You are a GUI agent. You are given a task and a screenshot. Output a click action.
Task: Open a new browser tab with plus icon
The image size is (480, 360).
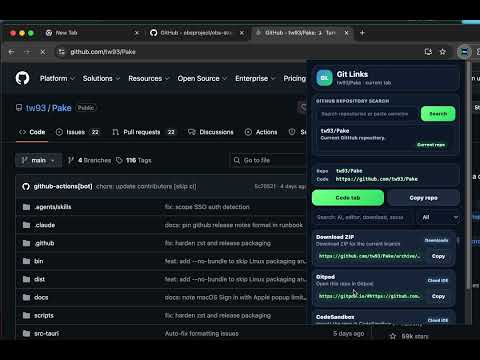(362, 33)
